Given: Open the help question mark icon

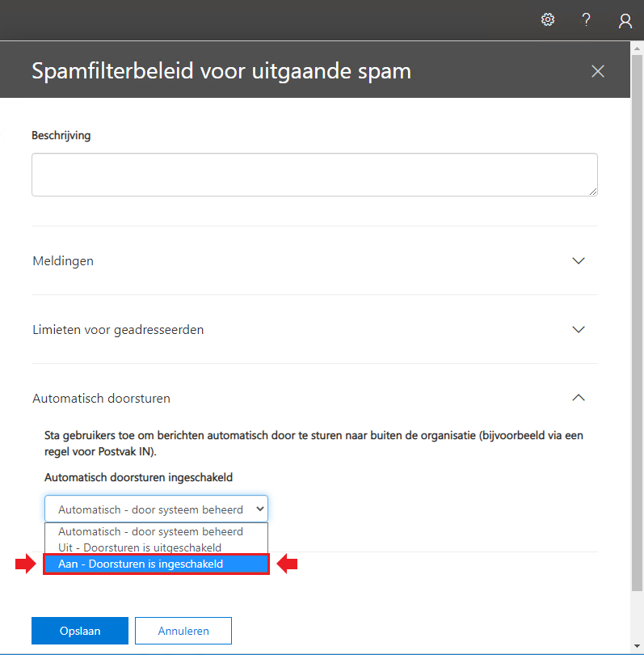Looking at the screenshot, I should [x=586, y=19].
